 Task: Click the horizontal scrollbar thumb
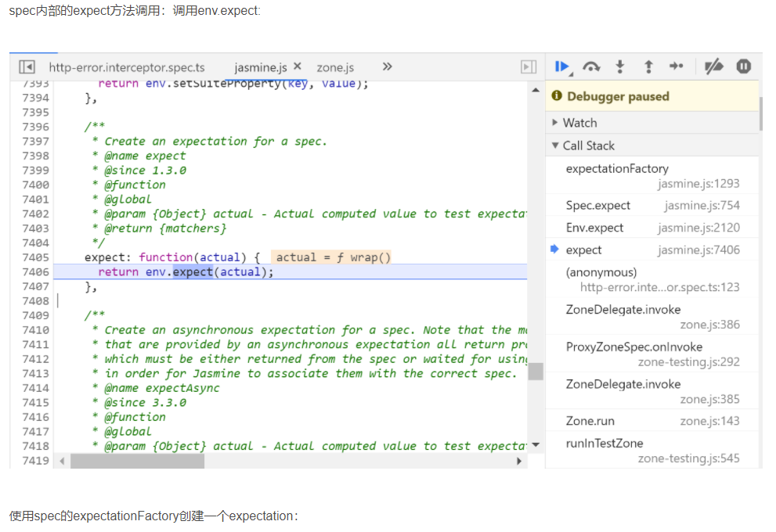click(137, 461)
